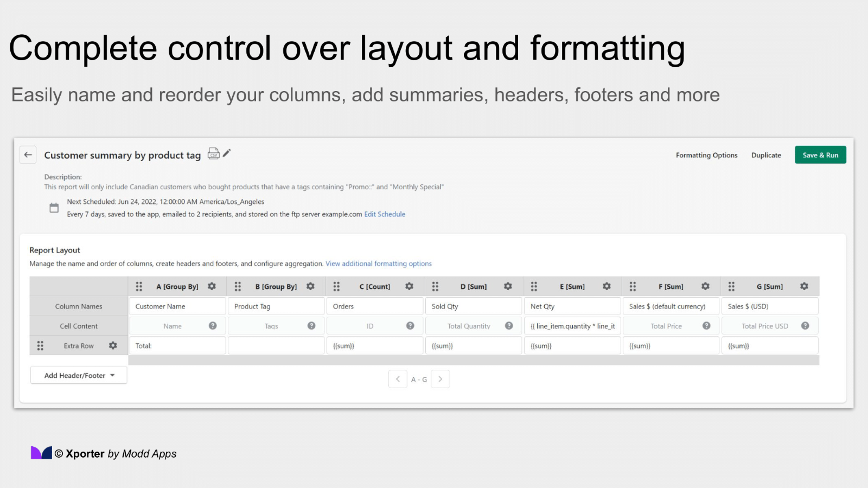The height and width of the screenshot is (488, 868).
Task: Click the calendar icon next to Next Scheduled
Action: (54, 208)
